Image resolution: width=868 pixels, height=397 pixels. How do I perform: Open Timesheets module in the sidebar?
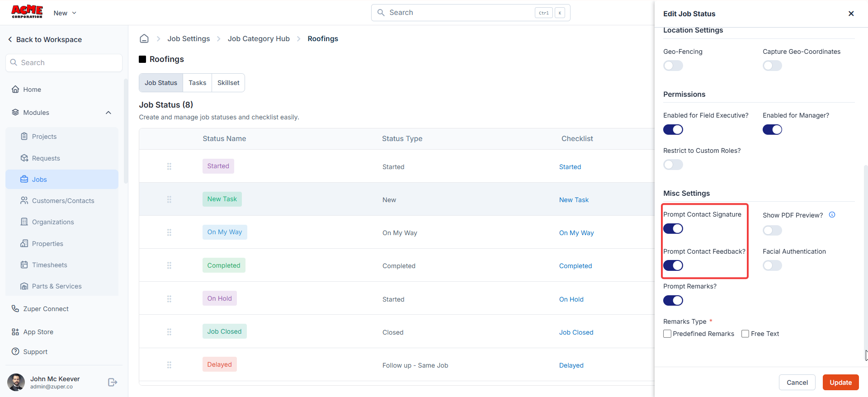point(49,265)
